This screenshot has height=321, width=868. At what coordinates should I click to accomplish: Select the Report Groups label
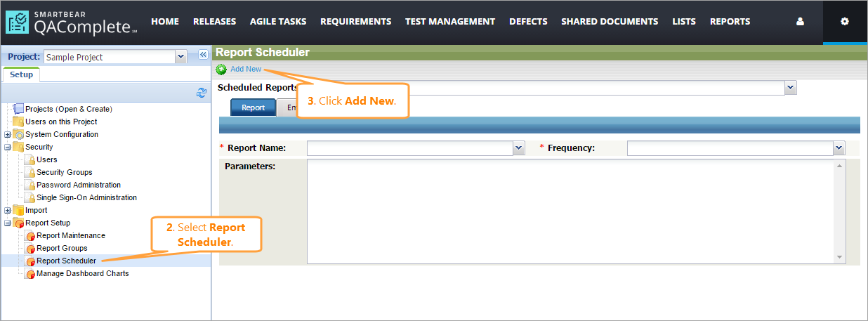click(x=62, y=248)
